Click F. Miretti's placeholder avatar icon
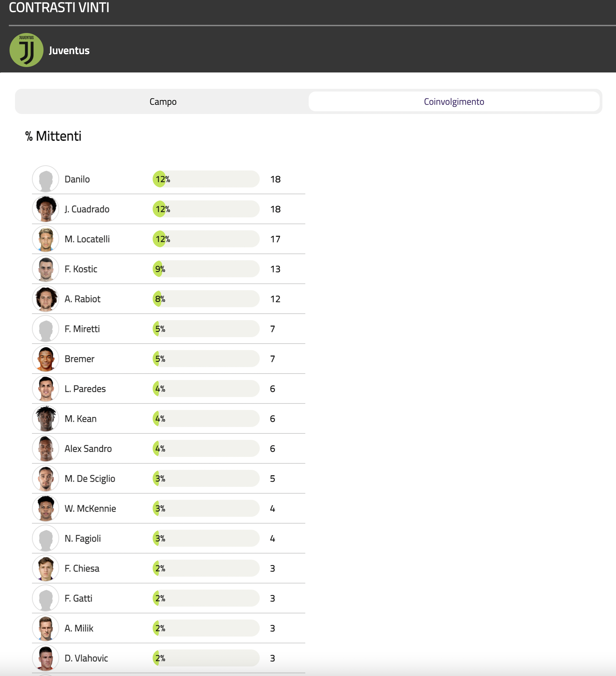 46,329
